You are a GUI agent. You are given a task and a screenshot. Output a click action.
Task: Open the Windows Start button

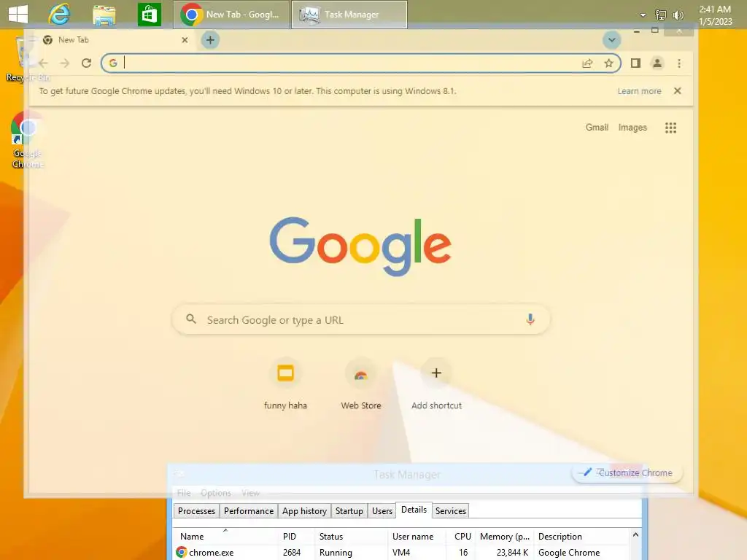pos(18,15)
